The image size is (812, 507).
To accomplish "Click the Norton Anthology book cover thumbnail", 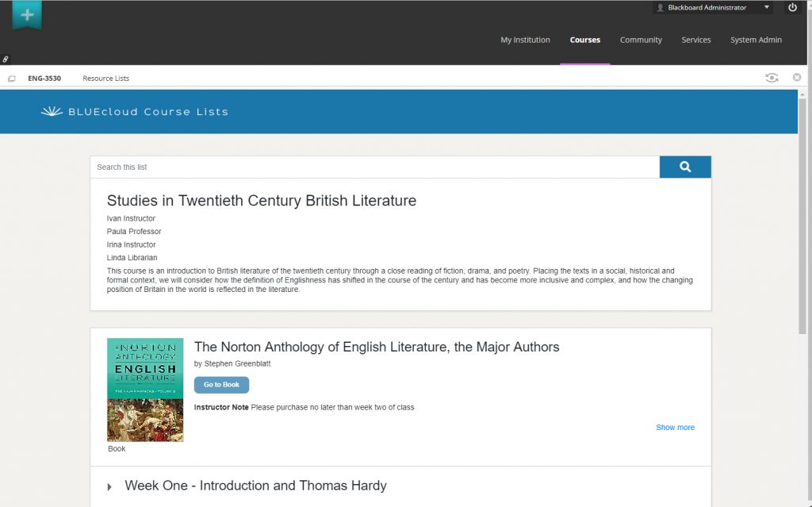I will pyautogui.click(x=145, y=390).
